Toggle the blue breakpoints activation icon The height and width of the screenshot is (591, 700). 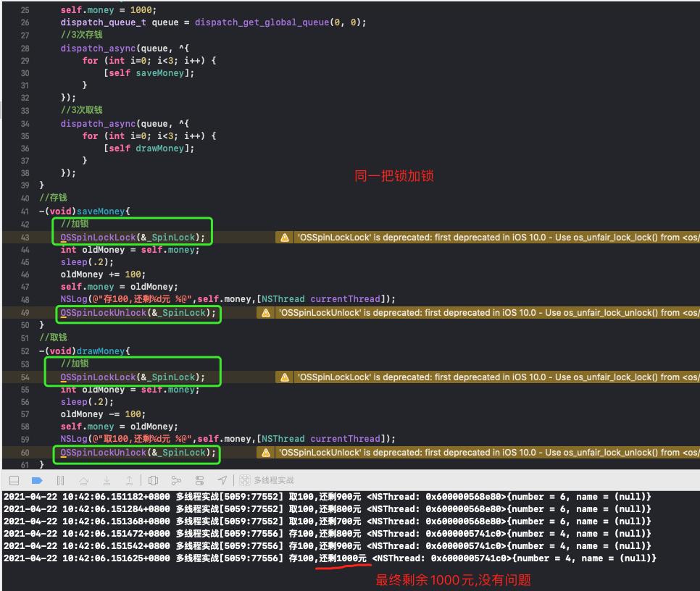37,480
